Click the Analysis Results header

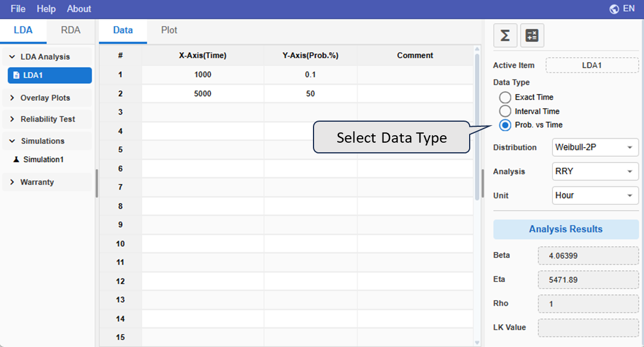566,229
